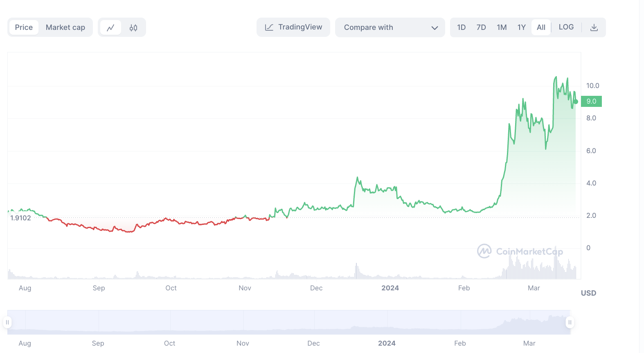Viewport: 644px width, 353px height.
Task: Click the right range slider handle
Action: click(570, 322)
